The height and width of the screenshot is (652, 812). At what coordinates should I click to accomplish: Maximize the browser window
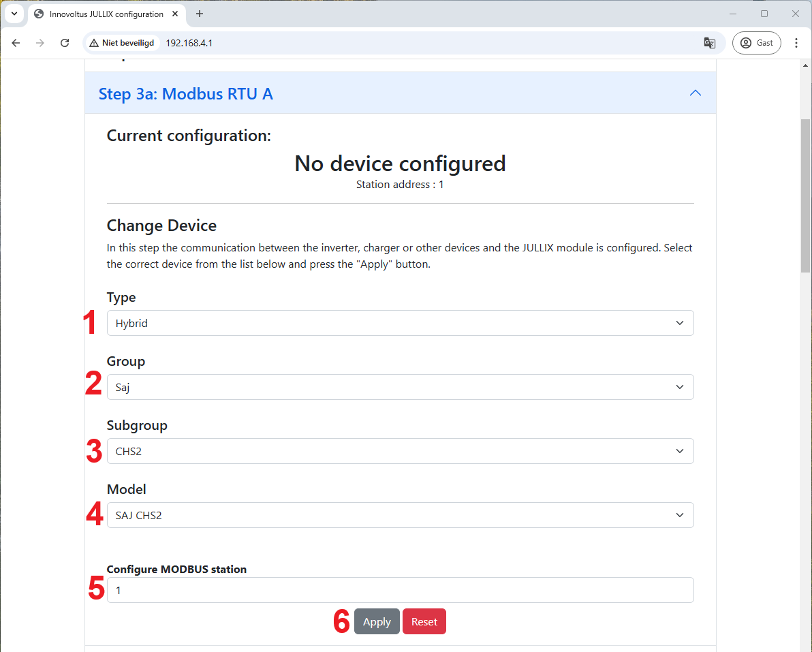[764, 14]
